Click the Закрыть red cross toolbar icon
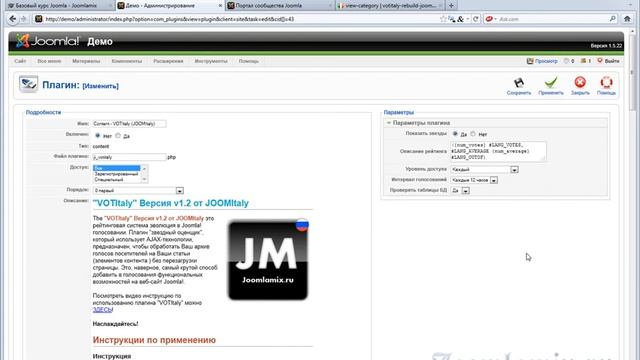This screenshot has height=360, width=640. pos(580,82)
